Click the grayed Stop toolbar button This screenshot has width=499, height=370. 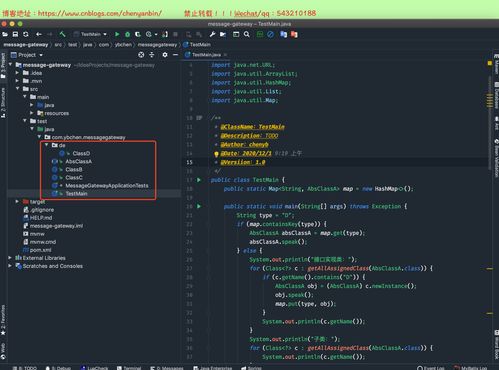click(x=176, y=34)
